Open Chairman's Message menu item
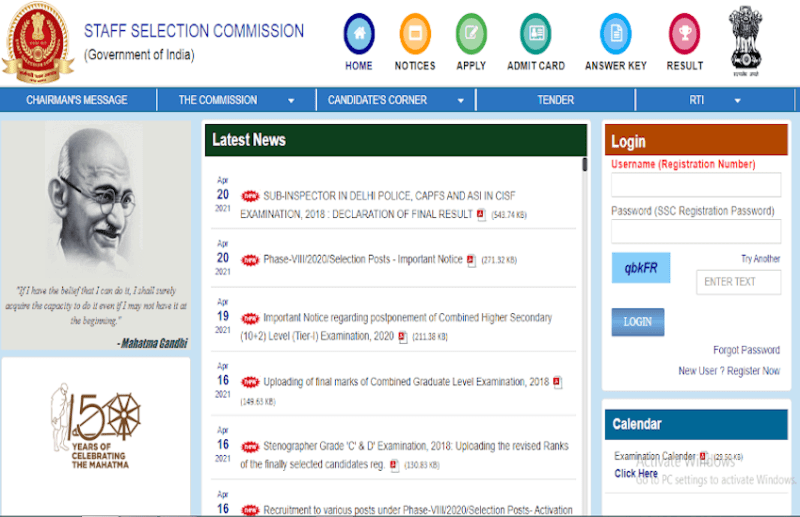 77,100
